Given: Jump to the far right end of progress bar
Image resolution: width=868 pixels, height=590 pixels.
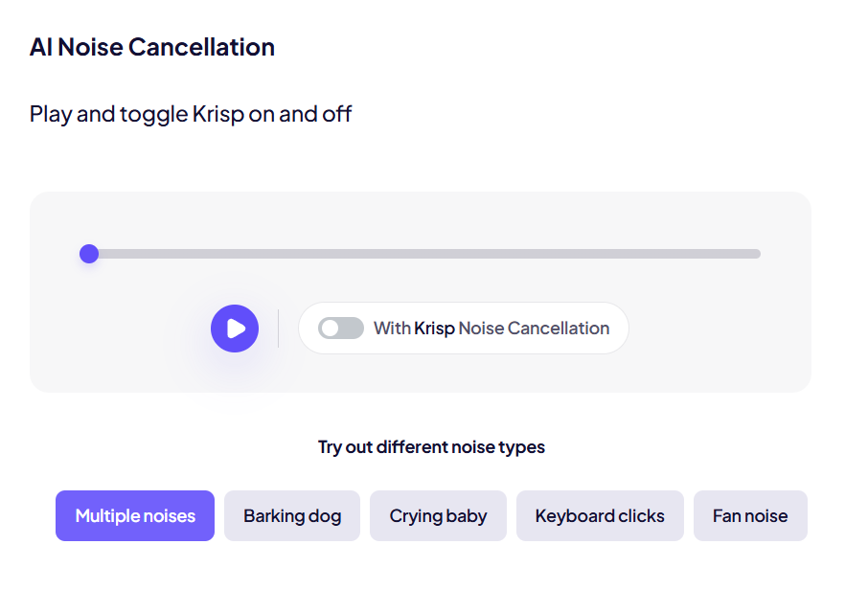Looking at the screenshot, I should 757,254.
